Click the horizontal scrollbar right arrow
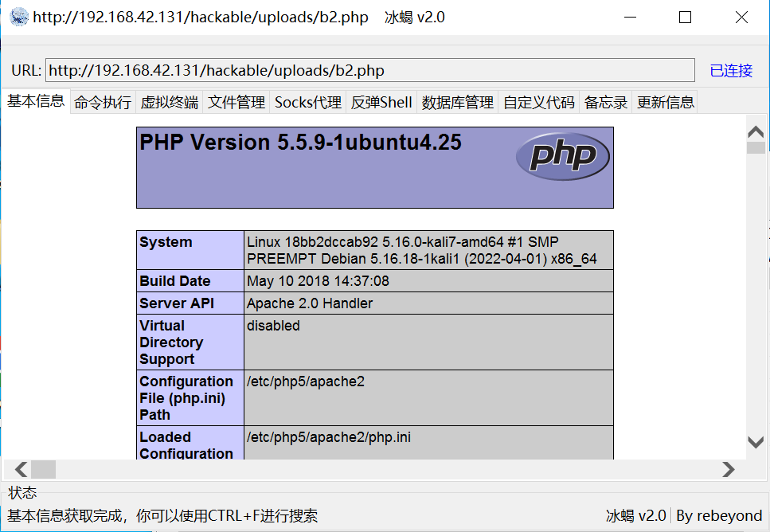The height and width of the screenshot is (532, 770). 728,469
